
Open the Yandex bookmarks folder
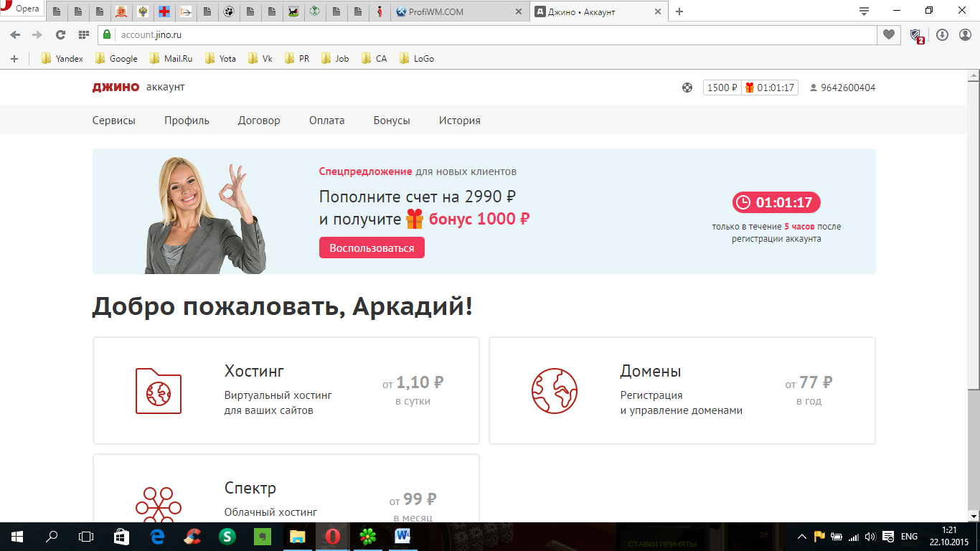click(62, 59)
